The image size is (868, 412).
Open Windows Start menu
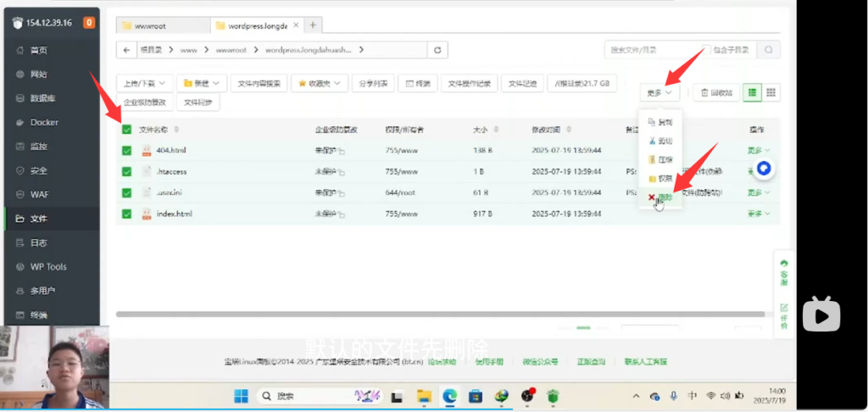click(242, 396)
